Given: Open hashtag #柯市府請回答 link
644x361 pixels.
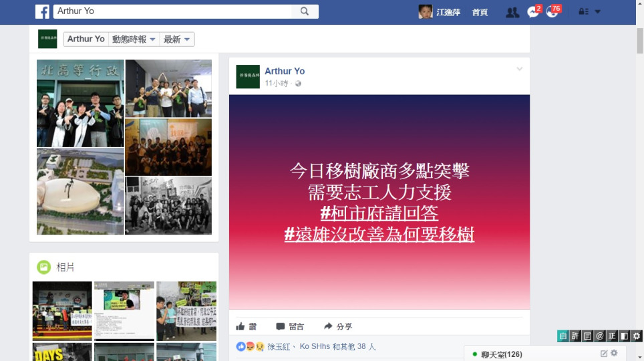Looking at the screenshot, I should (x=379, y=213).
